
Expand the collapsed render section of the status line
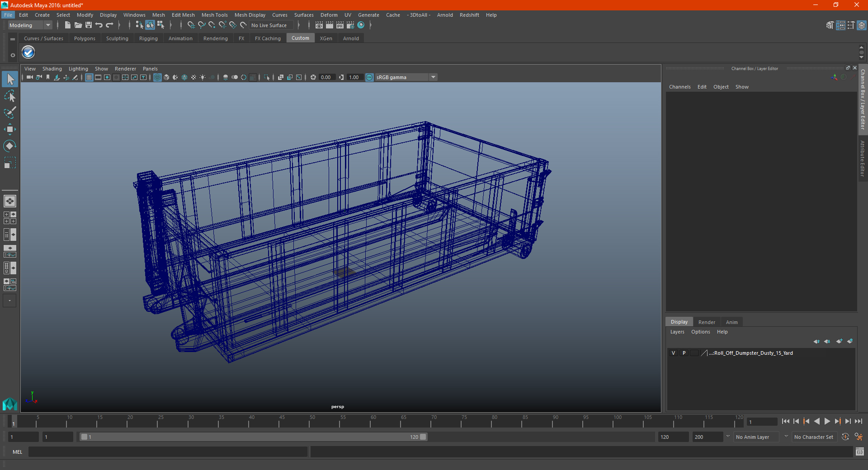click(x=370, y=25)
